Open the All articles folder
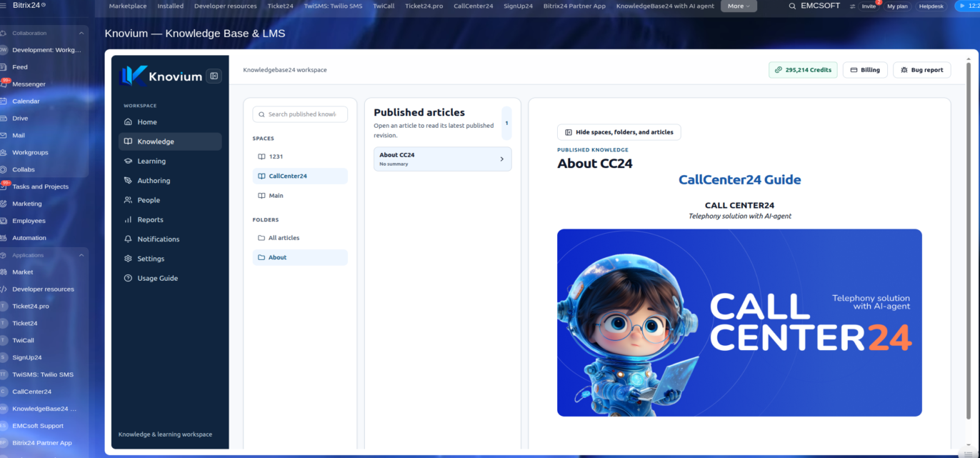Image resolution: width=980 pixels, height=458 pixels. [x=300, y=238]
